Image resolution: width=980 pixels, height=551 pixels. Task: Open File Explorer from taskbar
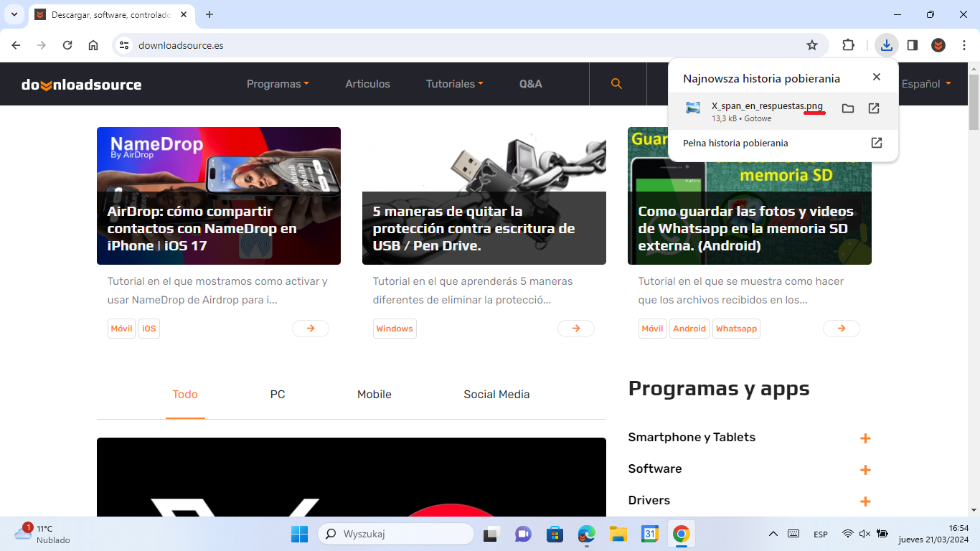click(618, 534)
